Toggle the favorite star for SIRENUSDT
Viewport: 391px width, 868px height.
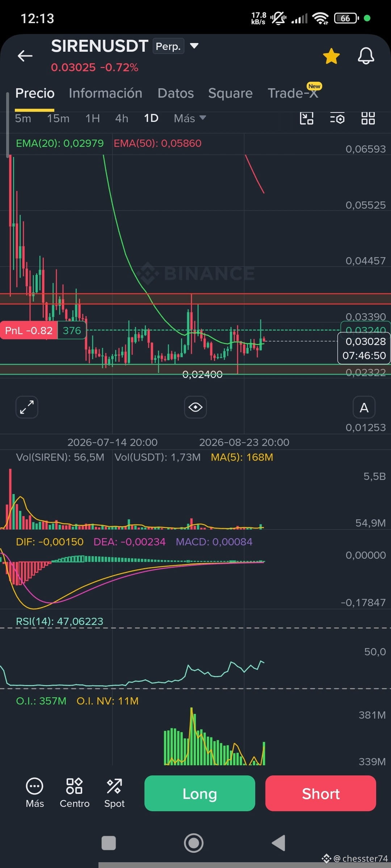[331, 56]
